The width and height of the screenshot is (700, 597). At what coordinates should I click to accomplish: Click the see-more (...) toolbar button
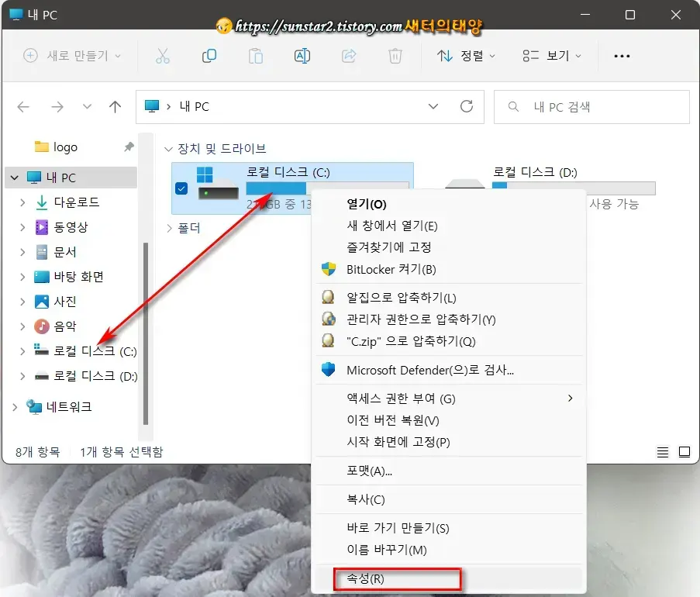pyautogui.click(x=622, y=55)
